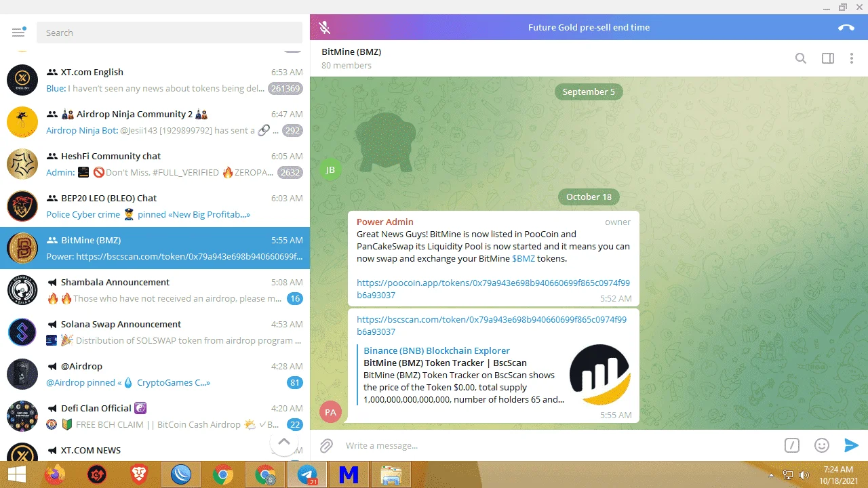Toggle the chat info side panel
868x488 pixels.
828,58
